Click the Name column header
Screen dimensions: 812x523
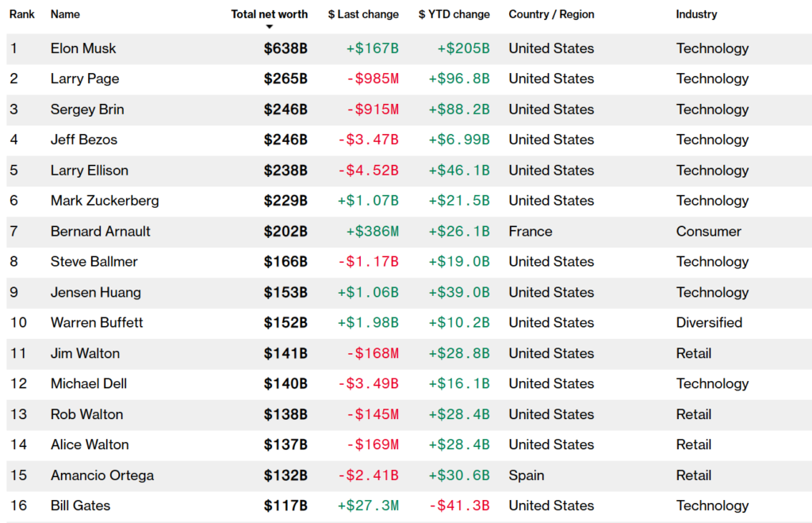(x=65, y=14)
